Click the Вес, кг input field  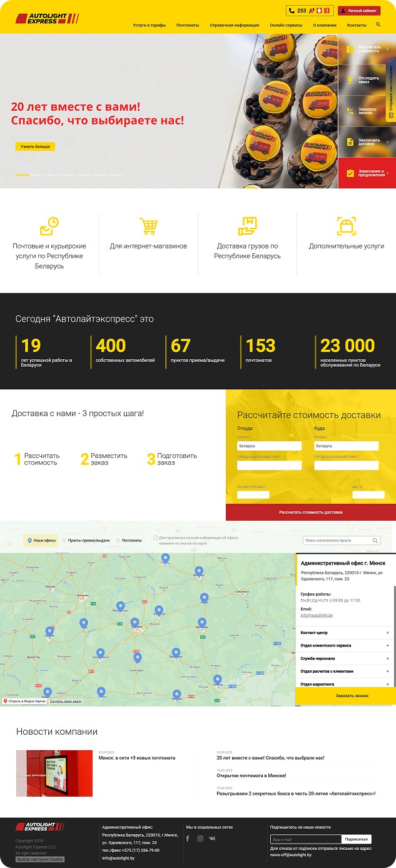tap(368, 495)
